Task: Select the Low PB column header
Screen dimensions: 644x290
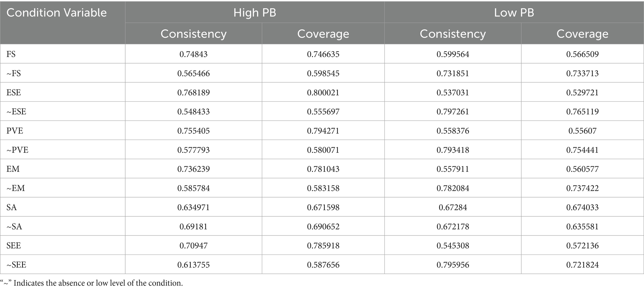Action: point(514,13)
